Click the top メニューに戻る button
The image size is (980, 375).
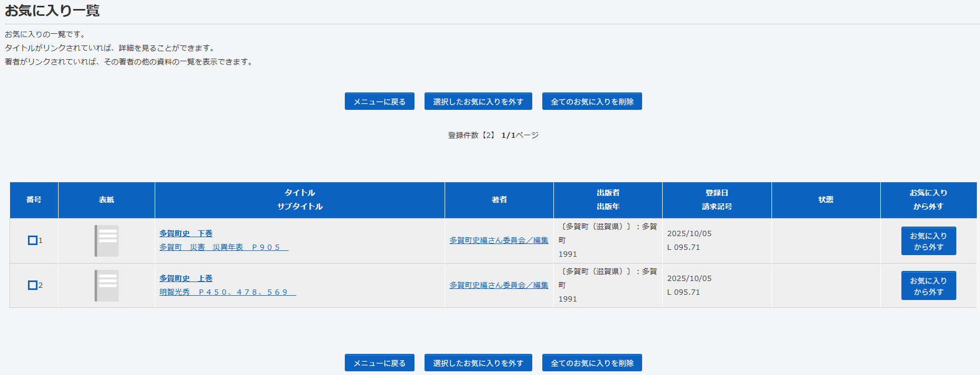(379, 101)
